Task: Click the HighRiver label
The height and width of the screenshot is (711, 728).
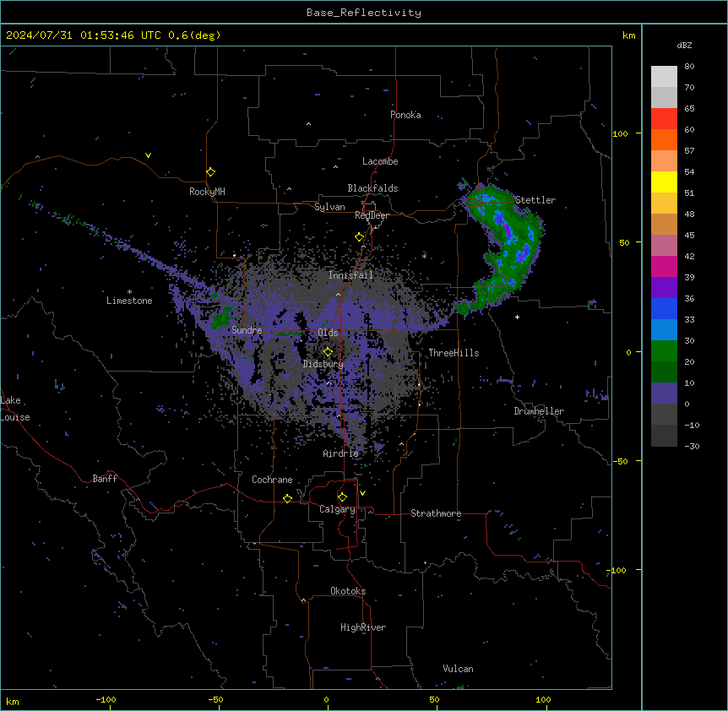Action: 363,627
